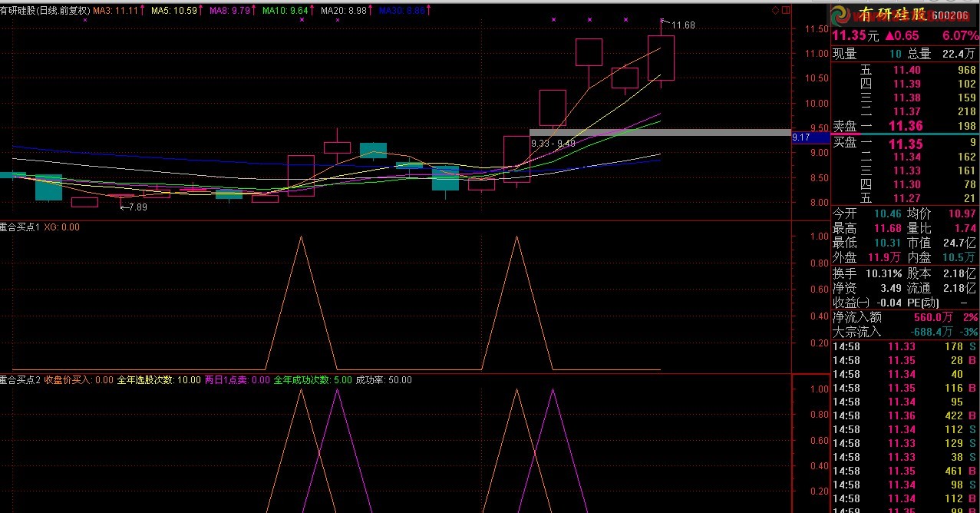The height and width of the screenshot is (513, 980).
Task: Click the purple x marker above the 11.68 candle
Action: pyautogui.click(x=662, y=19)
